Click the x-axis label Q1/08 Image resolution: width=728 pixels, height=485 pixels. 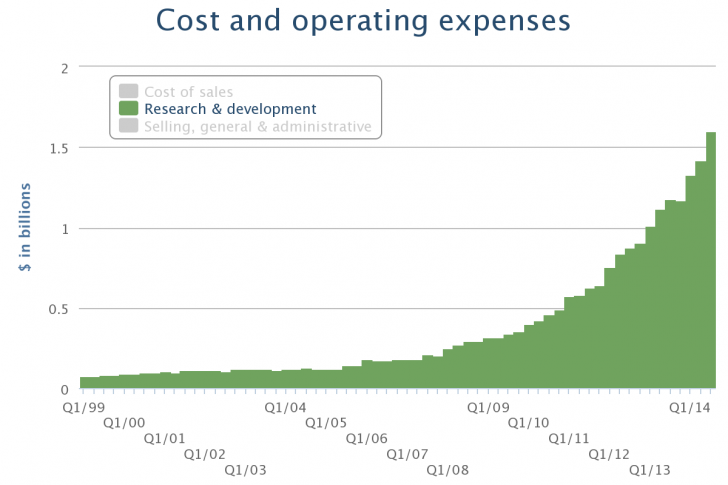pos(448,470)
